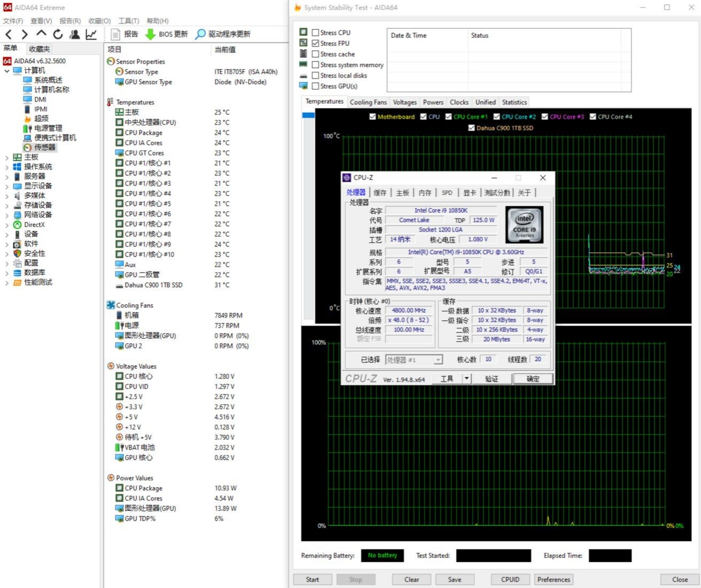Expand the 主板 tree node
Image resolution: width=701 pixels, height=588 pixels.
[6, 157]
